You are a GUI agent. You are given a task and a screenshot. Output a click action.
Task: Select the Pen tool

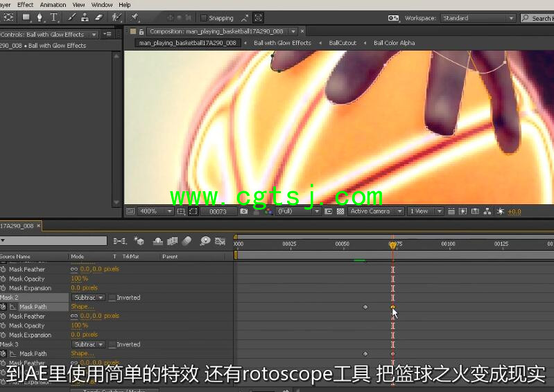(40, 17)
